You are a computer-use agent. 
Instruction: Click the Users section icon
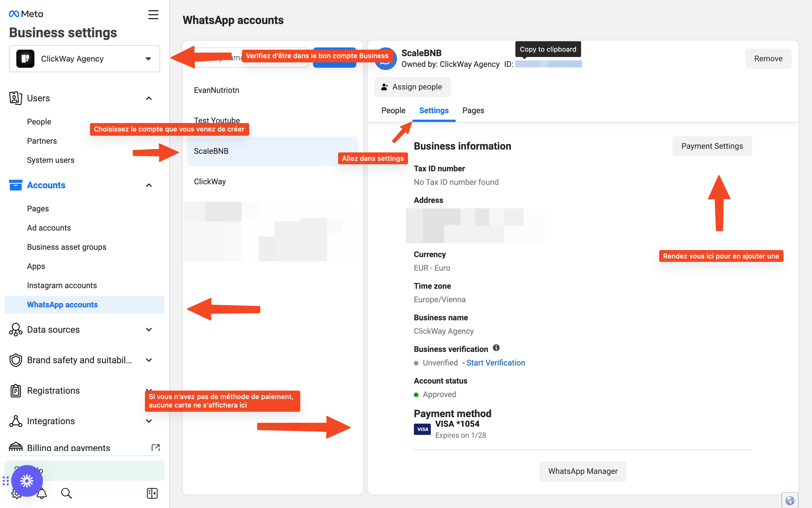tap(16, 98)
